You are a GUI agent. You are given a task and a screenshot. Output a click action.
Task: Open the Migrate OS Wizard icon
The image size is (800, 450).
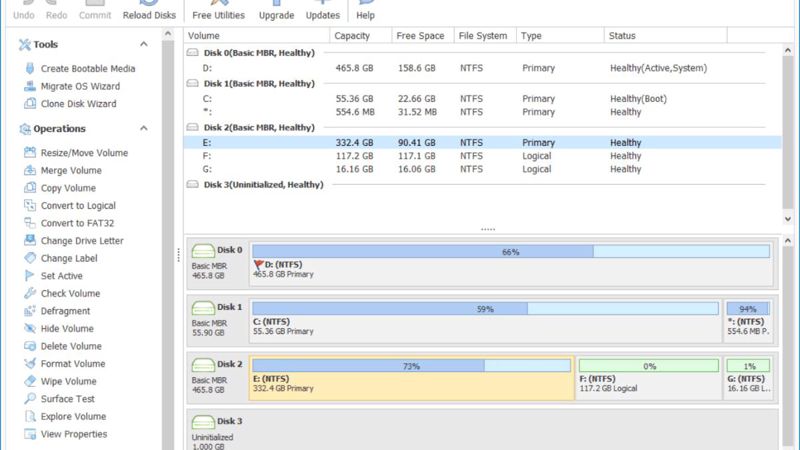pos(30,86)
